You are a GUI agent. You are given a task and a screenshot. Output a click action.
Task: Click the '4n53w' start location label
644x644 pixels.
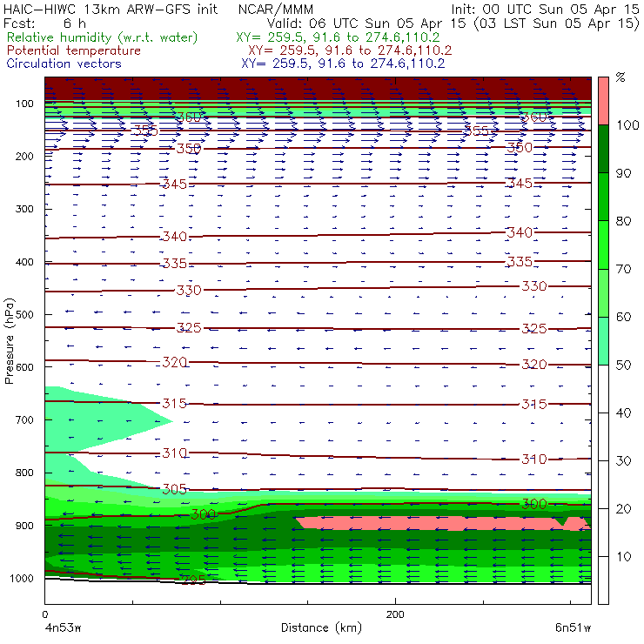tap(64, 628)
